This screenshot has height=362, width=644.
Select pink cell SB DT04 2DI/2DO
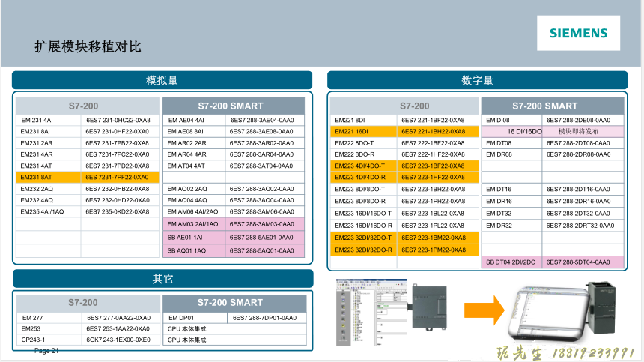click(511, 262)
